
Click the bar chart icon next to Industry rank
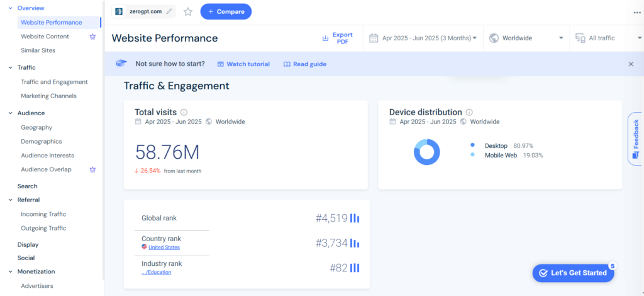[x=355, y=268]
